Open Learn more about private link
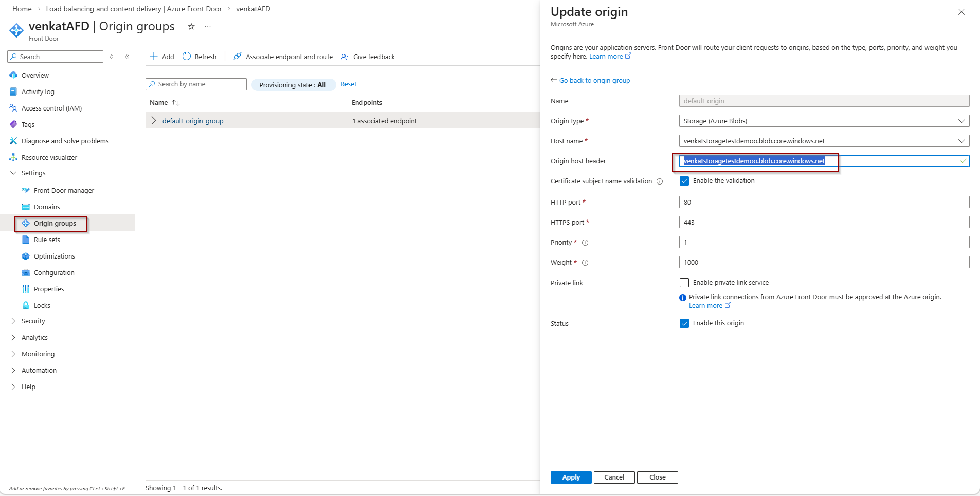Viewport: 980px width, 496px height. pos(710,306)
